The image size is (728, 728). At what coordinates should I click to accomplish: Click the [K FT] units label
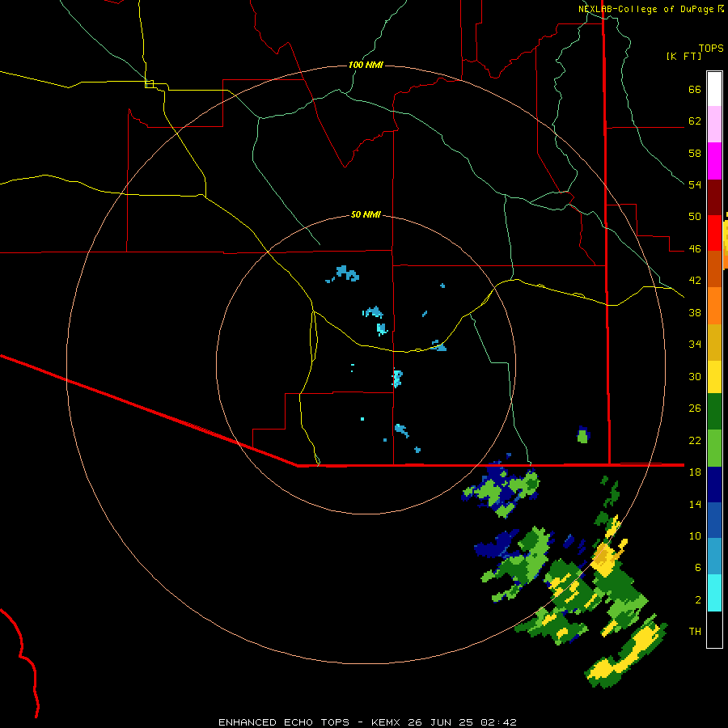tap(684, 57)
